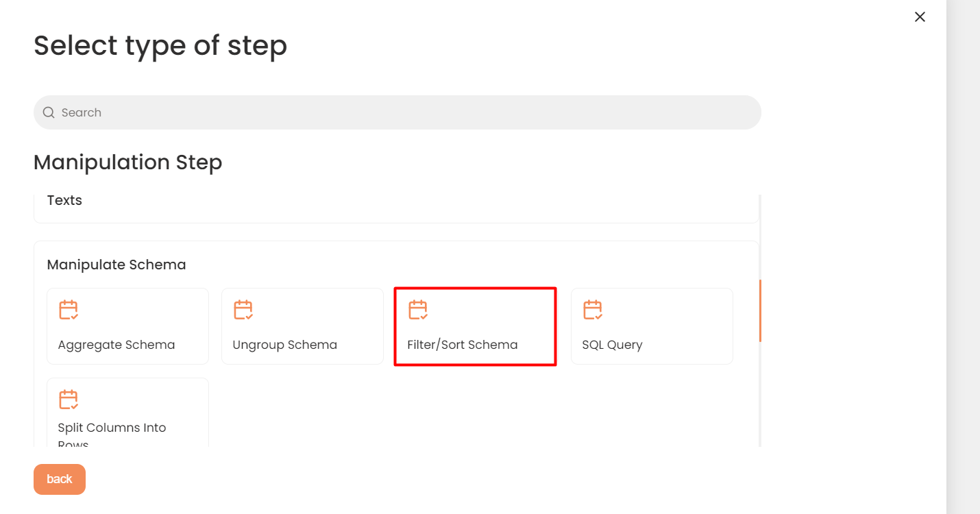Screen dimensions: 980x514
Task: Click the Manipulation Step heading
Action: click(128, 162)
